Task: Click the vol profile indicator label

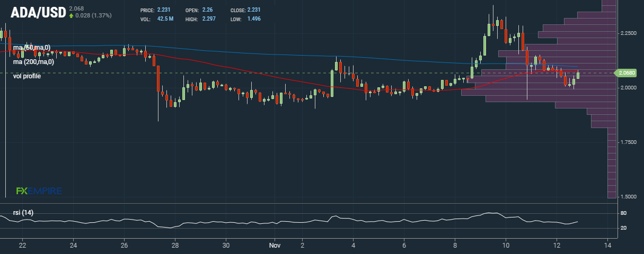Action: pos(27,76)
